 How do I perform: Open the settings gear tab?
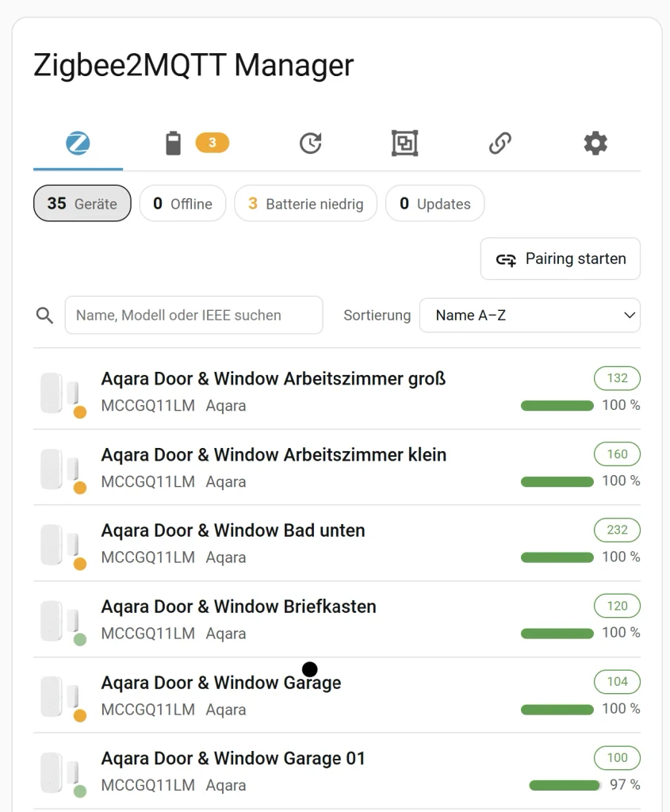pos(595,144)
